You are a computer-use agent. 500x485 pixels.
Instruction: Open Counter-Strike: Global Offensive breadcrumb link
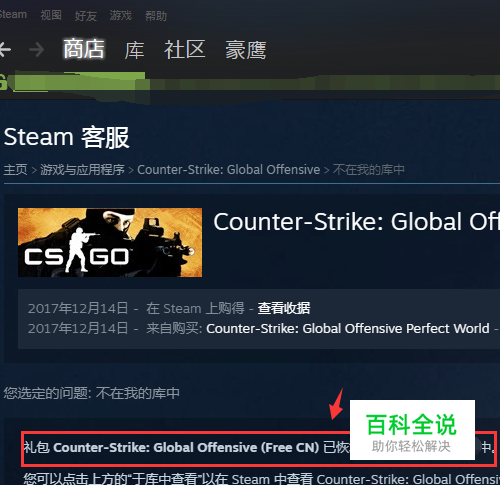tap(229, 170)
